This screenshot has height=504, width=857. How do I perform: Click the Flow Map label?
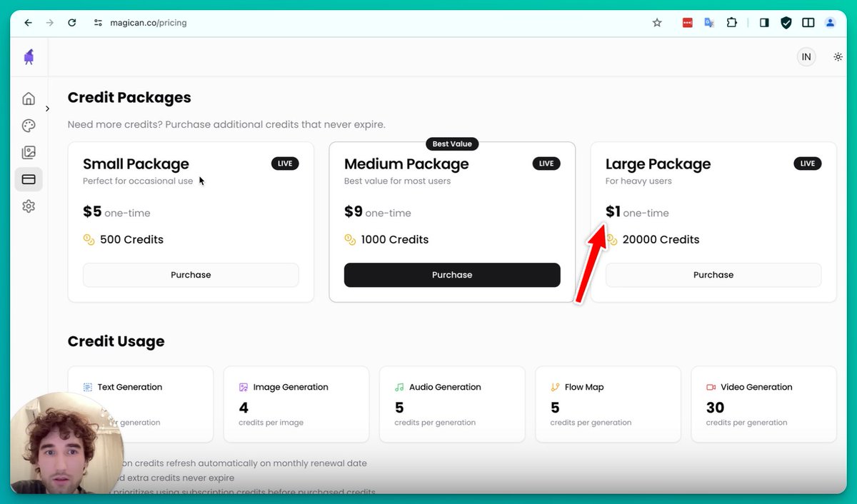(x=584, y=387)
